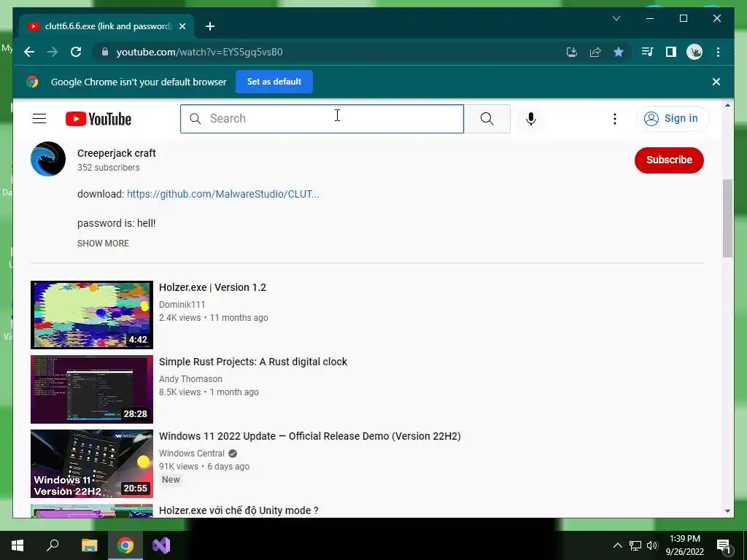The height and width of the screenshot is (560, 747).
Task: Open notification center icon
Action: 724,545
